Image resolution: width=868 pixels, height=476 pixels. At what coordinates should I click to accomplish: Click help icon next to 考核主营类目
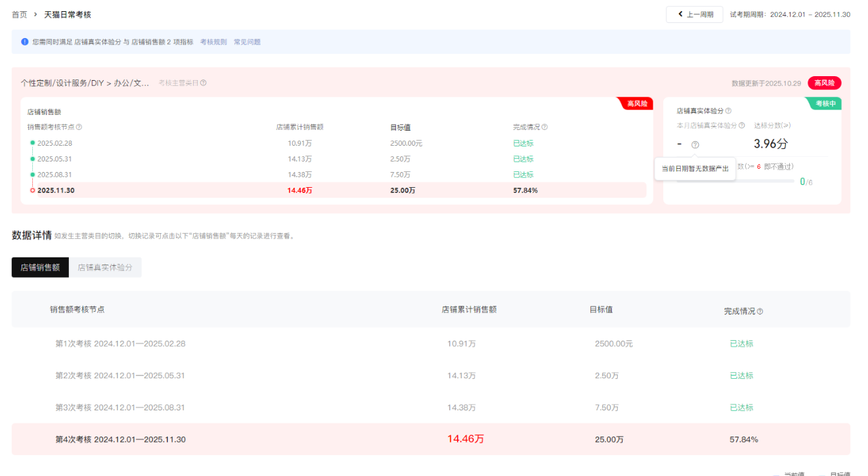click(x=204, y=83)
